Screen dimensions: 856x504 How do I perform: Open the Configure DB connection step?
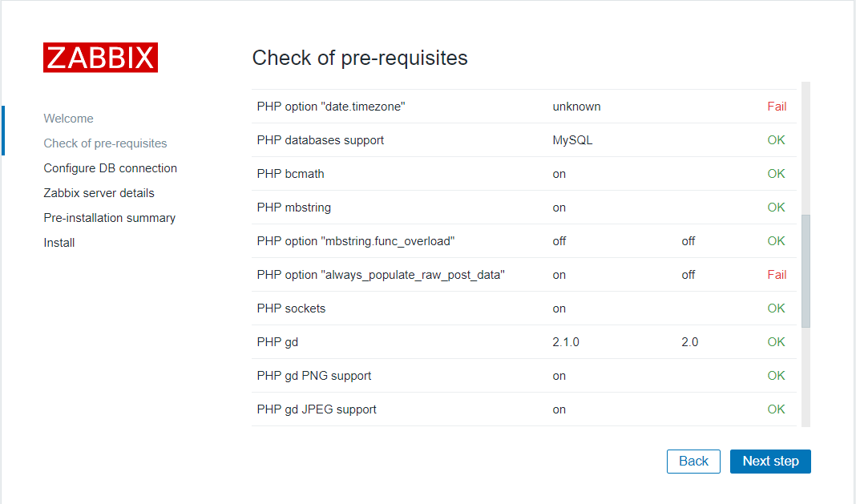(x=110, y=168)
